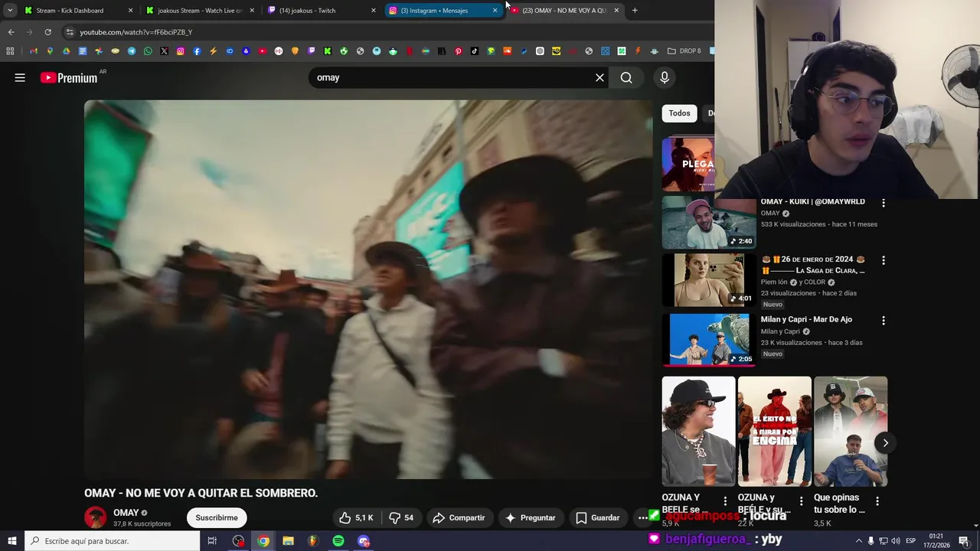Click the Preguntar button
Viewport: 980px width, 551px height.
click(530, 518)
